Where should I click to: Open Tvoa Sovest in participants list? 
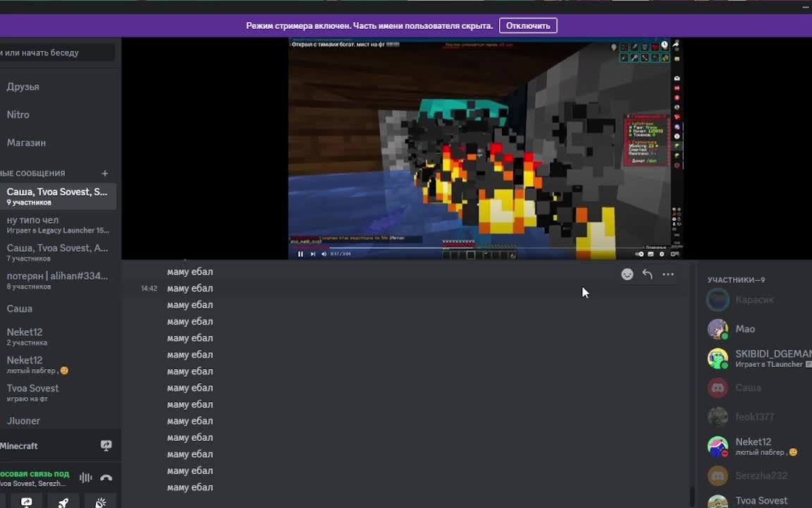click(x=757, y=501)
